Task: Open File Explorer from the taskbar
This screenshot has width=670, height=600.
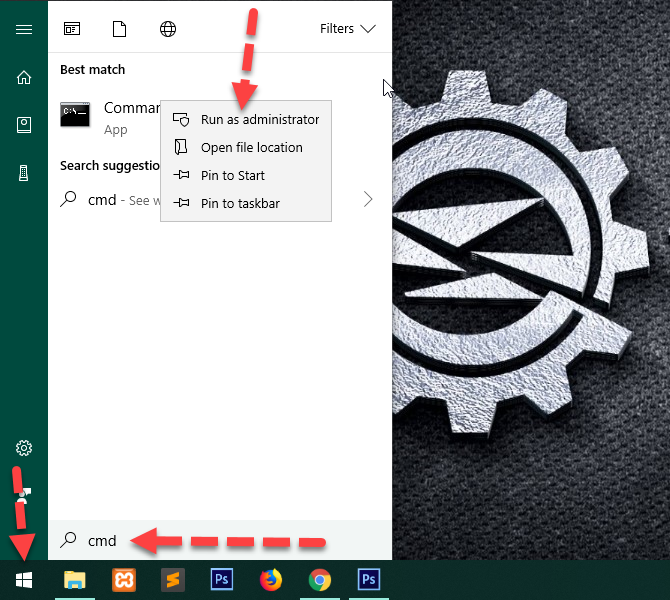Action: pyautogui.click(x=74, y=580)
